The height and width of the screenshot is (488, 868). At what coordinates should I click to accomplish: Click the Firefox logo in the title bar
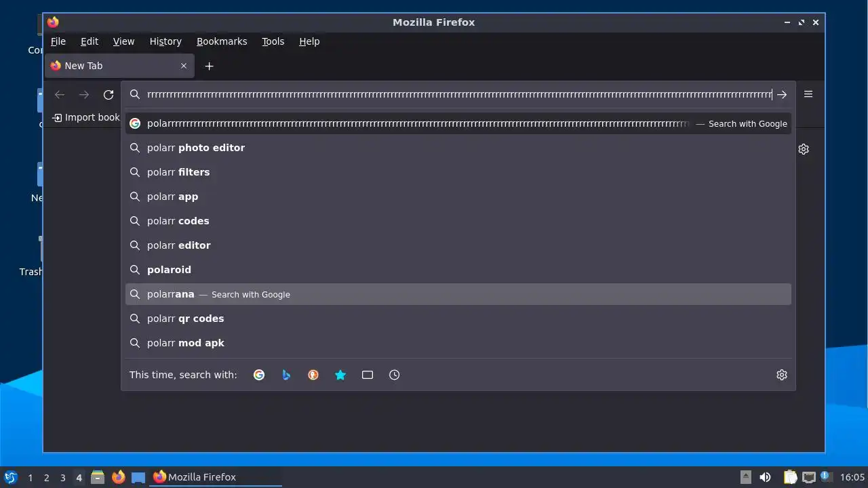point(53,22)
